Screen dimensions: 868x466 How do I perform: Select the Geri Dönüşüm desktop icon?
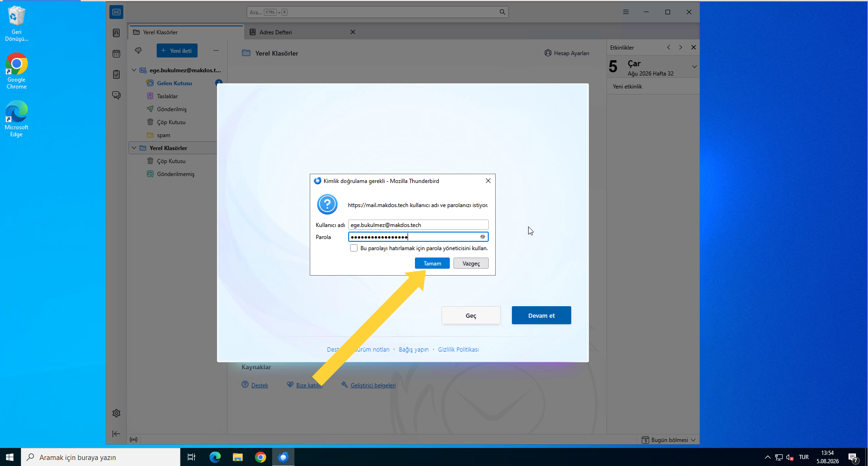coord(17,23)
